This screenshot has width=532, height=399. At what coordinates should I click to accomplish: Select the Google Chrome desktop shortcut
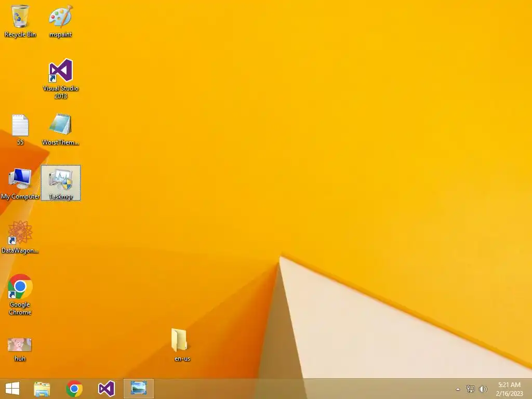point(20,295)
